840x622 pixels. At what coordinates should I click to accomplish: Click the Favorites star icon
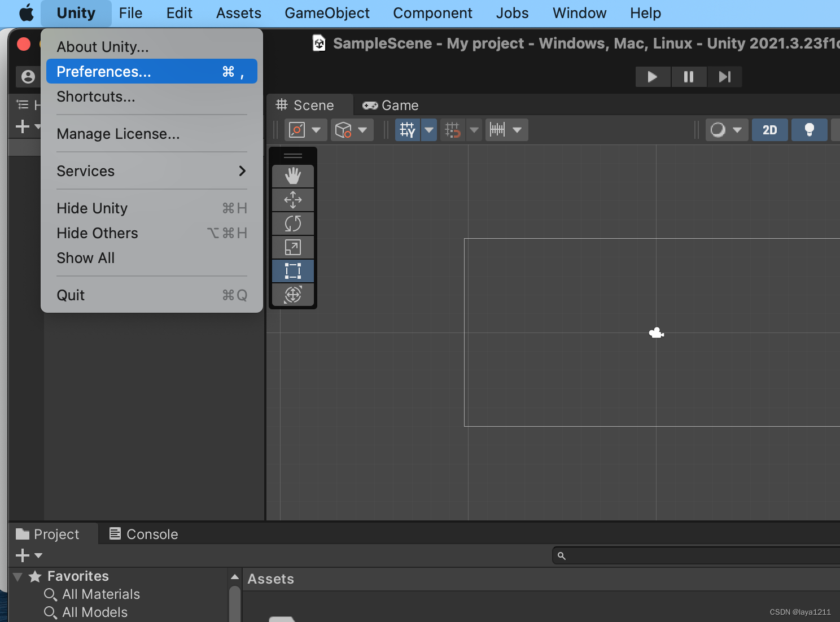click(x=35, y=576)
